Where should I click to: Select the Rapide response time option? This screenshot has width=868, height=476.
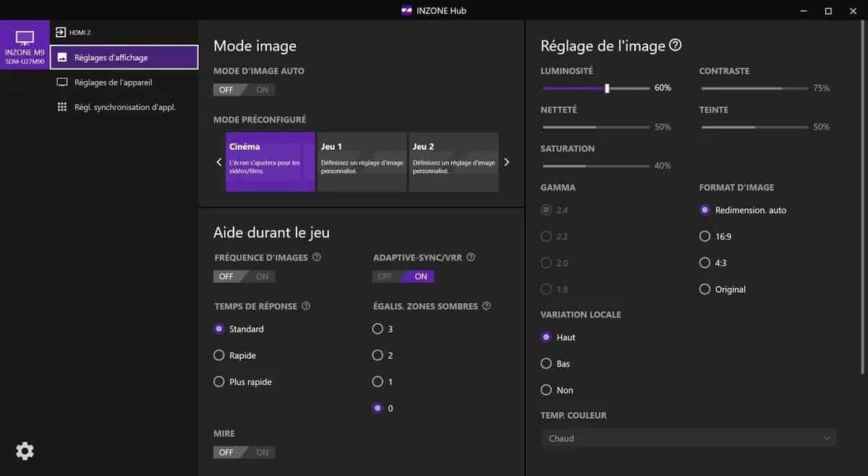tap(219, 355)
